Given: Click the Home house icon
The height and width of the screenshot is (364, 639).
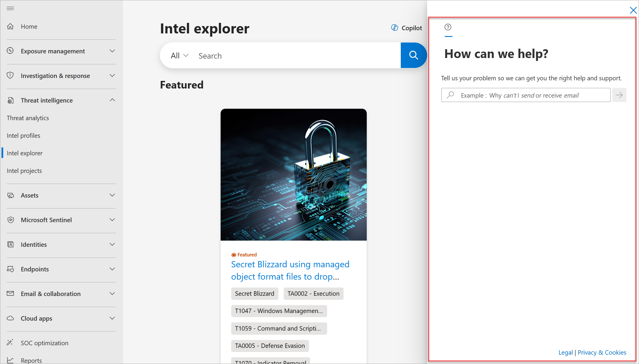Looking at the screenshot, I should click(x=11, y=26).
